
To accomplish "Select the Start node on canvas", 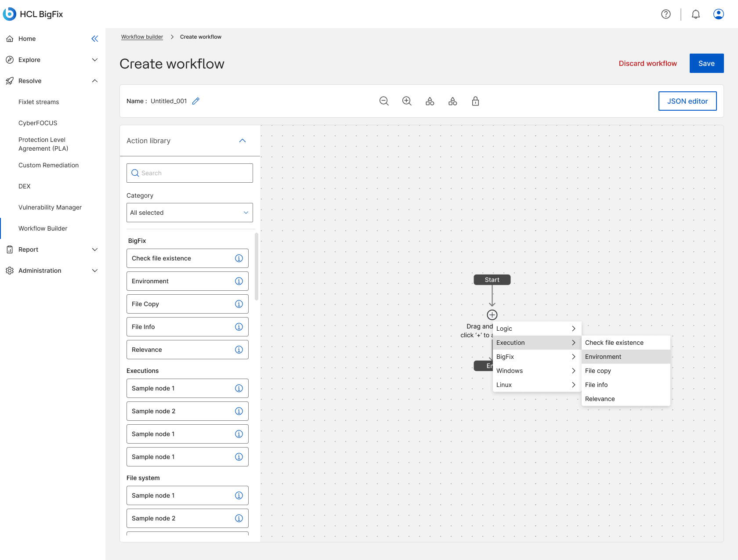I will coord(492,280).
